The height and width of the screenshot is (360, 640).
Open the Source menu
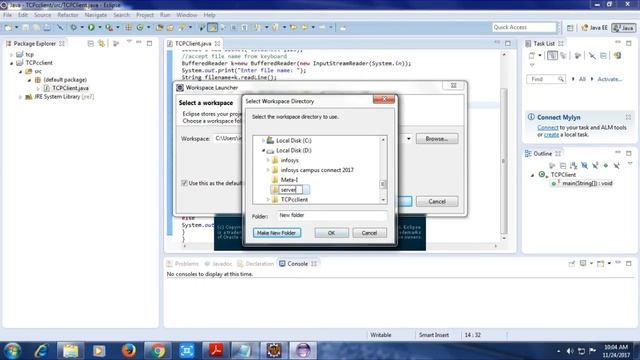tap(42, 15)
